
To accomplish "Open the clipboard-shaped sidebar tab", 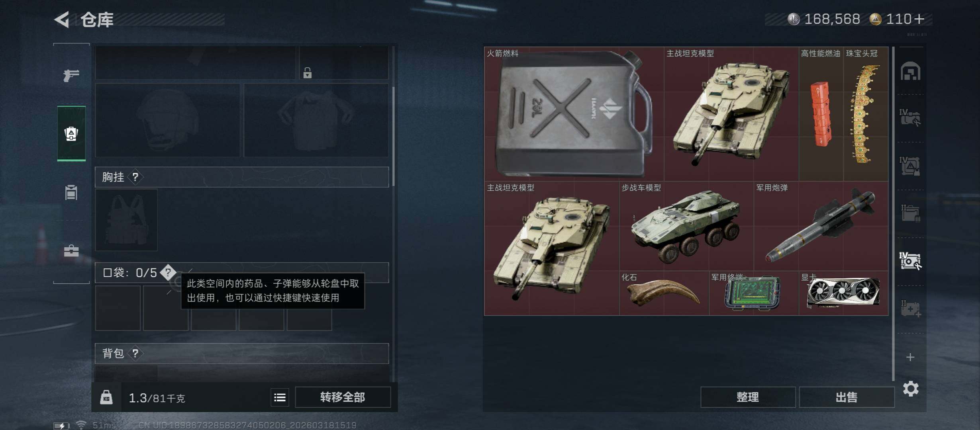I will tap(71, 192).
